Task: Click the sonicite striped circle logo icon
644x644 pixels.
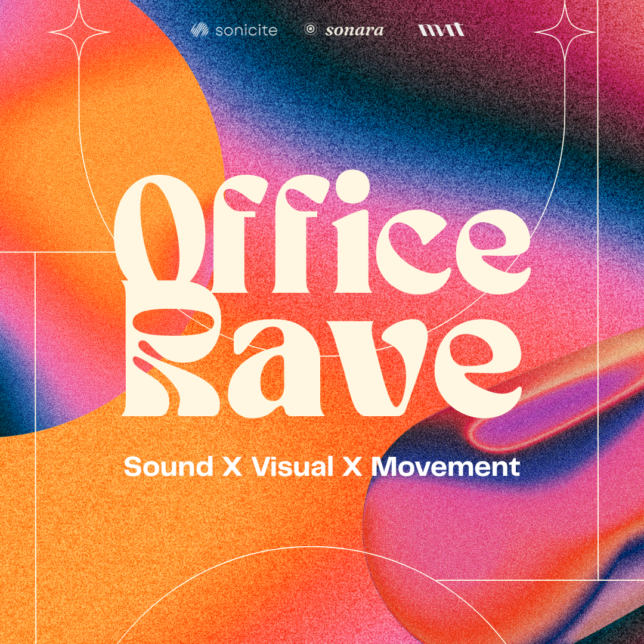Action: pyautogui.click(x=200, y=30)
